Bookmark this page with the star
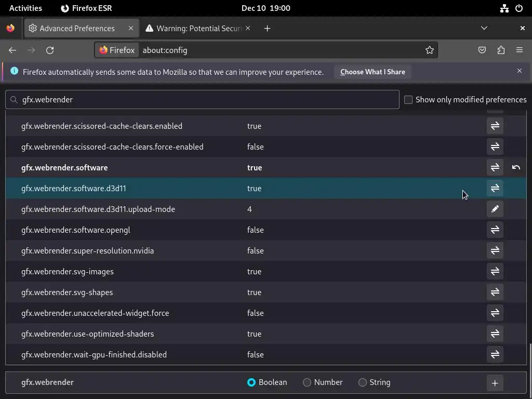The height and width of the screenshot is (399, 532). (x=430, y=50)
